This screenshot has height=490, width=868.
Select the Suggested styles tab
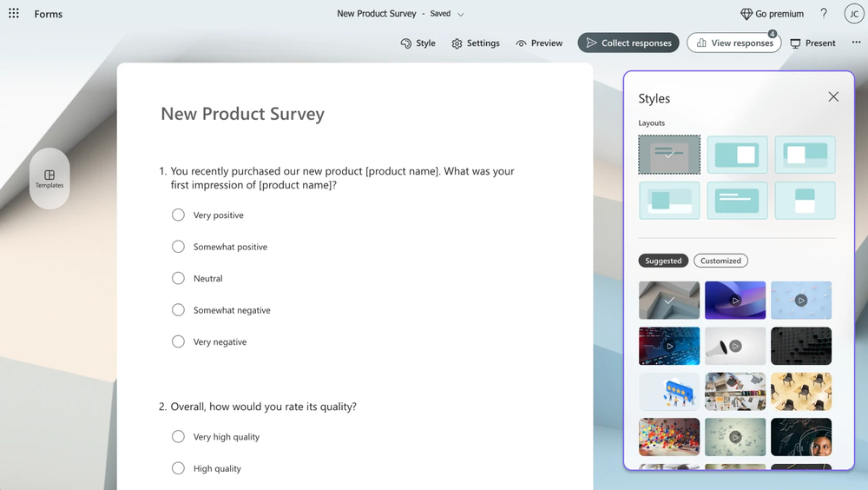(663, 261)
